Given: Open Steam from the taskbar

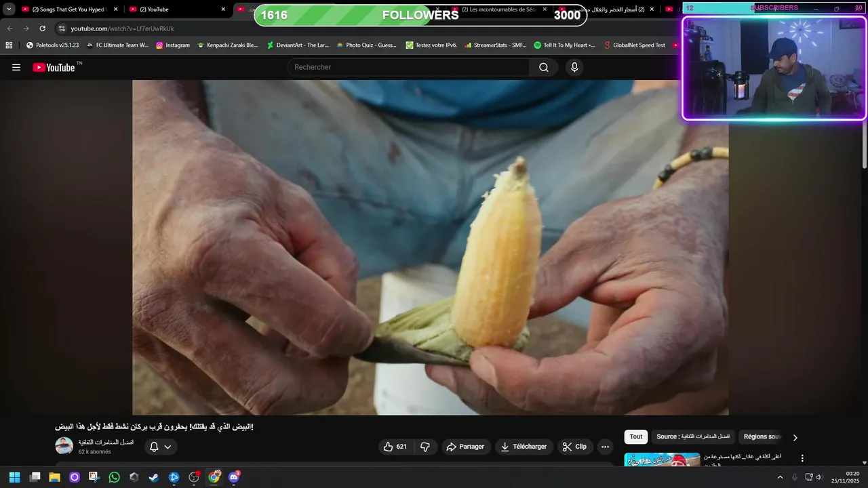Looking at the screenshot, I should [154, 477].
